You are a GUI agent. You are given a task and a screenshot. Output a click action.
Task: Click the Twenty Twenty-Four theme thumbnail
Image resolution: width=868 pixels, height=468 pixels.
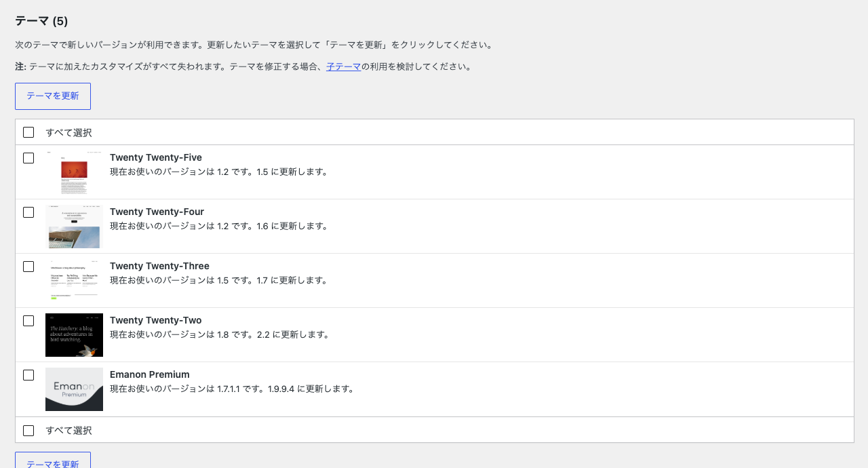point(74,227)
